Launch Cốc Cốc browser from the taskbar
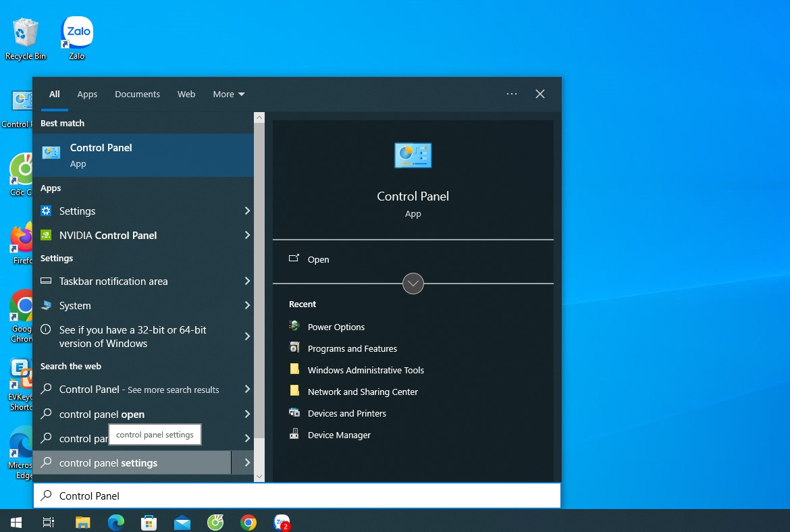The width and height of the screenshot is (790, 532). click(215, 523)
